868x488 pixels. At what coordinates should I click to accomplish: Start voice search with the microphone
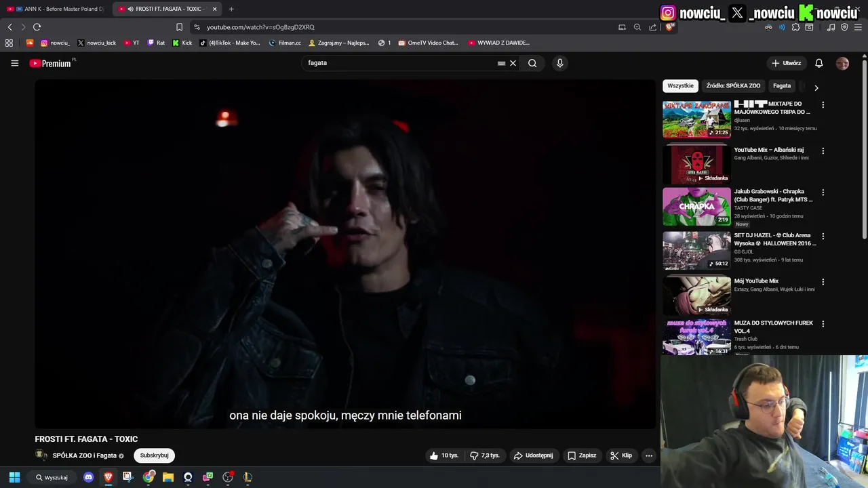click(559, 63)
